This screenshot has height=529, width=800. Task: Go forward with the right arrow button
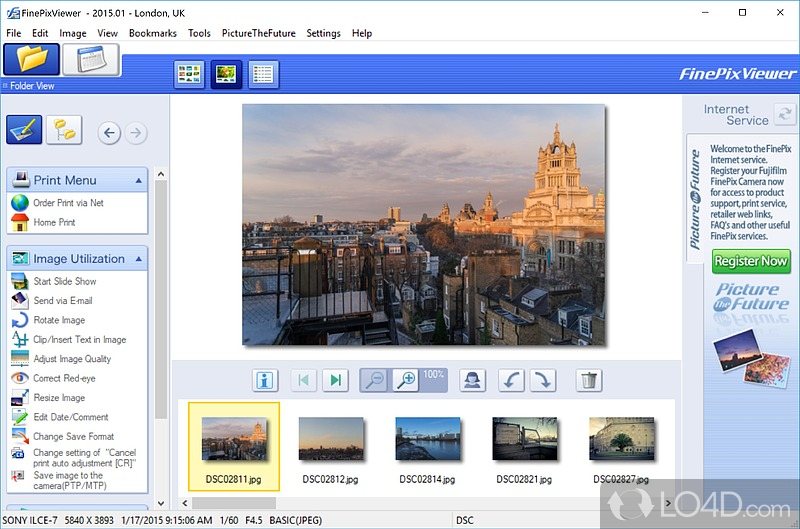point(136,133)
